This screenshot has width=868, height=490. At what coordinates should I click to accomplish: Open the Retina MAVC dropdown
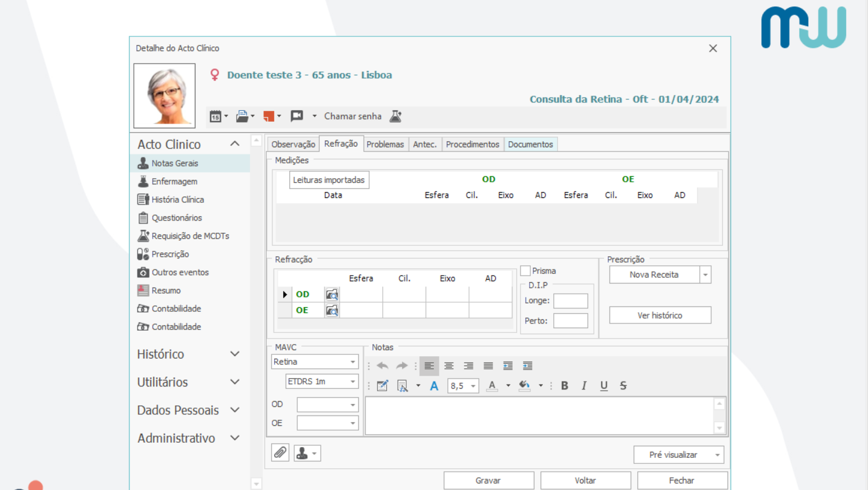tap(353, 362)
